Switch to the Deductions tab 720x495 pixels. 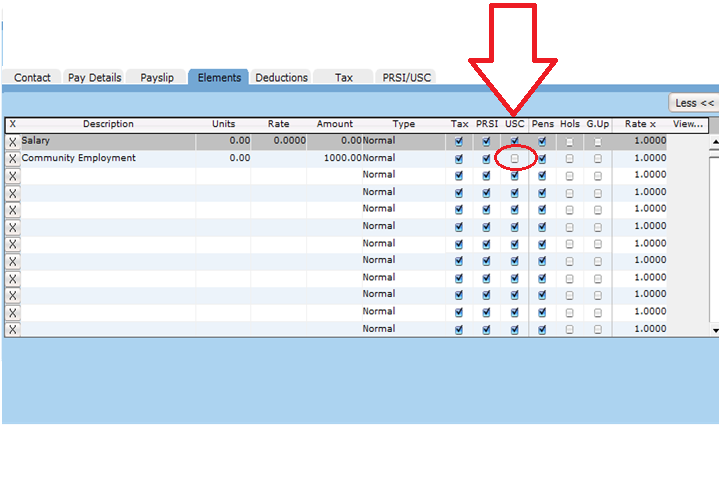point(281,78)
